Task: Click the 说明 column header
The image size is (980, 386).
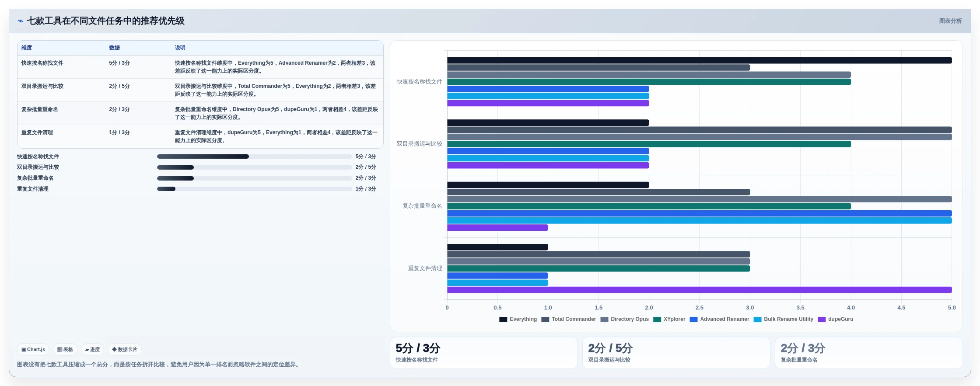Action: tap(180, 48)
